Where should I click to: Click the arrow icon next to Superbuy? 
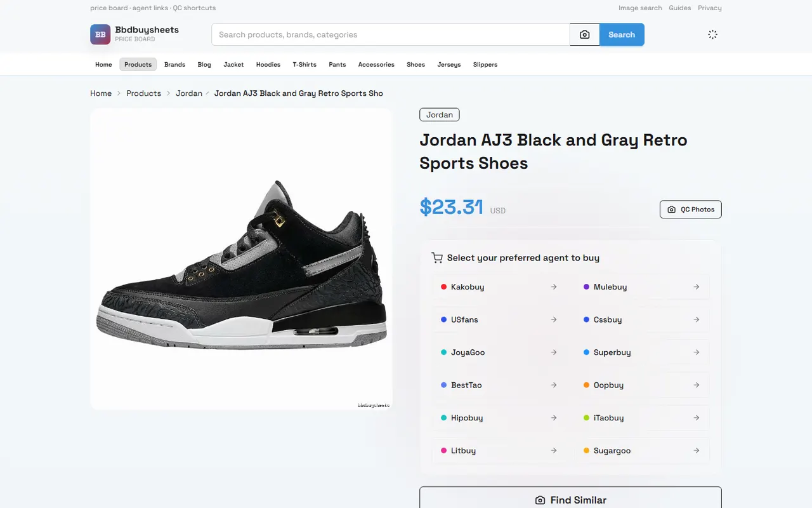pos(697,352)
